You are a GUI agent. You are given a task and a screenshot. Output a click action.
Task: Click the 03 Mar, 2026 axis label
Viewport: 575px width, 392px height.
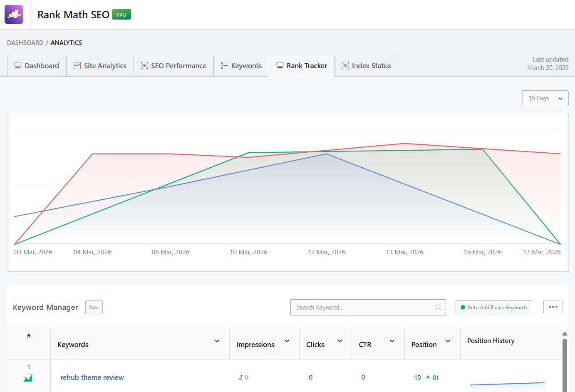[33, 252]
